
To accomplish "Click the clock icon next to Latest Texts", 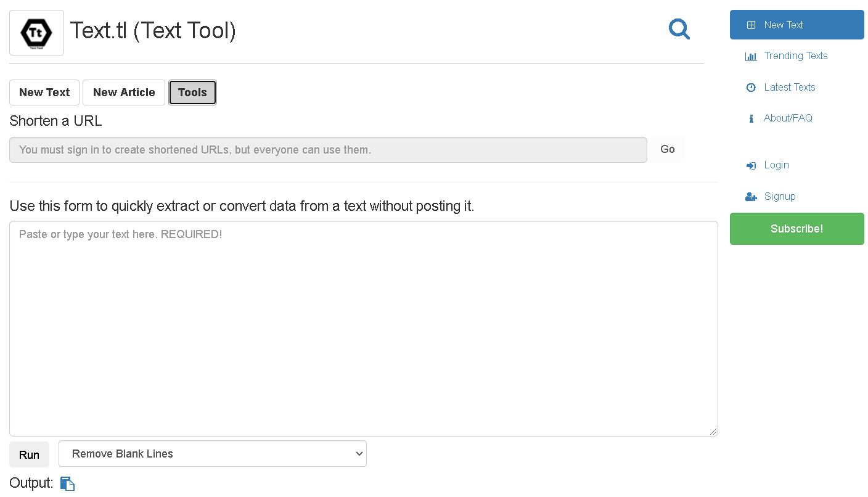I will (751, 88).
